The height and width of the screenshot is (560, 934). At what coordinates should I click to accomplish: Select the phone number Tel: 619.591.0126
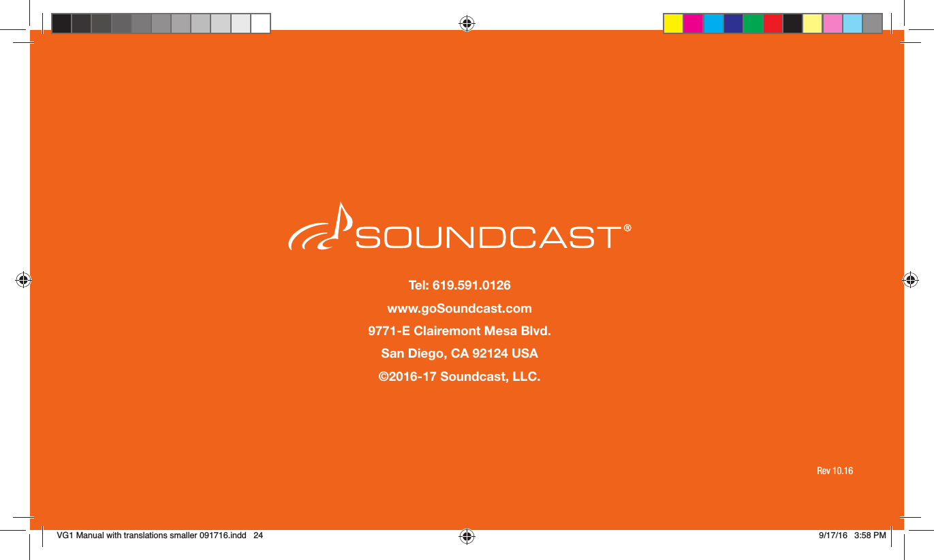pos(459,285)
